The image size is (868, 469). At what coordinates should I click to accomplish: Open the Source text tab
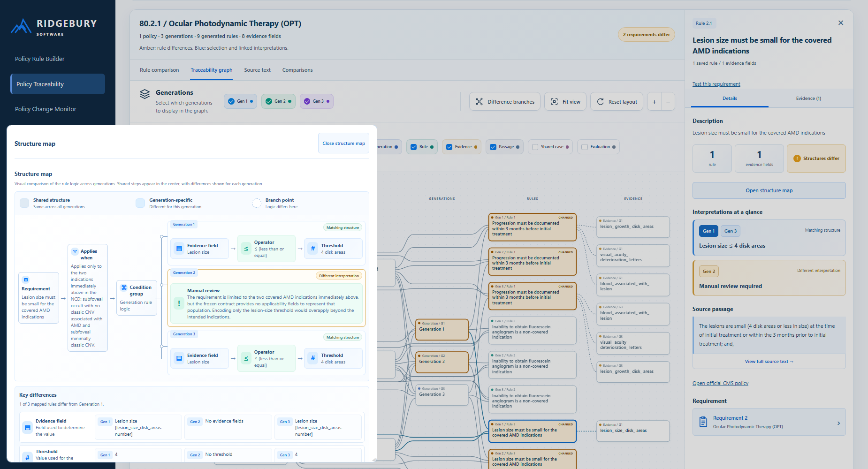pos(257,70)
